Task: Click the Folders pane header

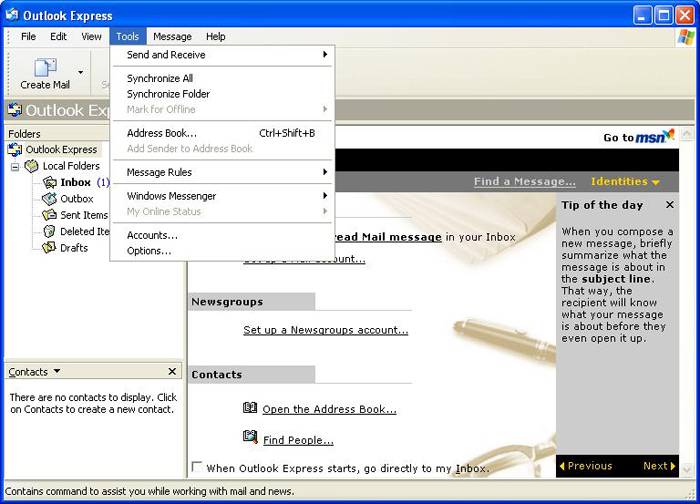Action: (57, 134)
